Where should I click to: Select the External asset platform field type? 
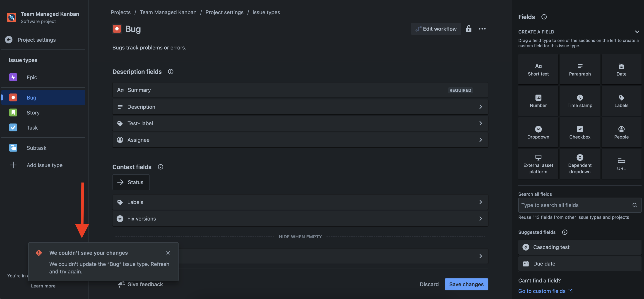[538, 164]
